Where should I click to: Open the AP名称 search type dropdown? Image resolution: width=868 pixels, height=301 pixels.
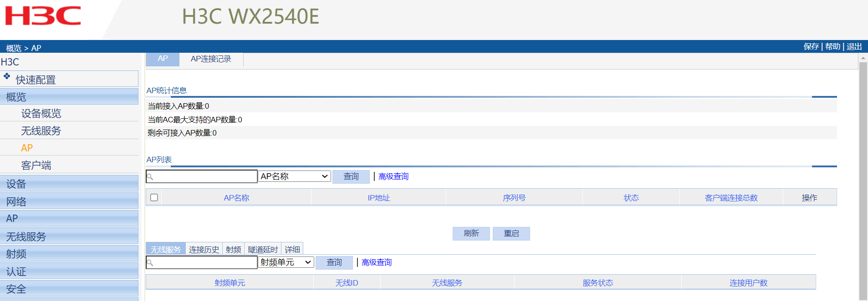click(294, 176)
